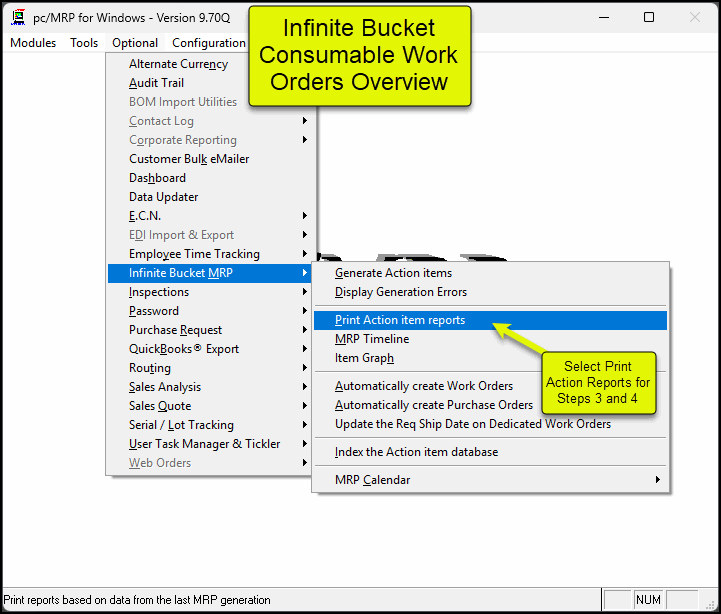This screenshot has width=721, height=614.
Task: Expand the Contact Log submenu arrow
Action: (304, 121)
